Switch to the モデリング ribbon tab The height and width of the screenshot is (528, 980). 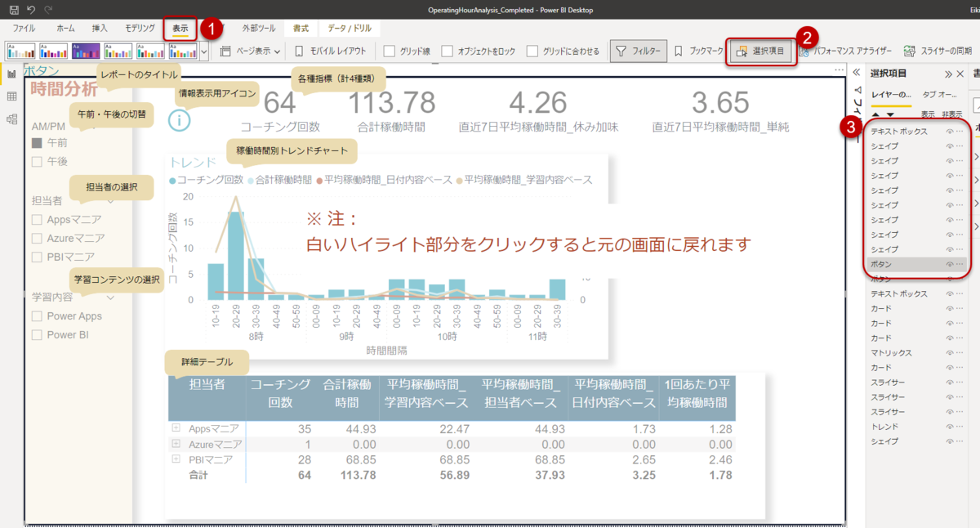(x=140, y=28)
